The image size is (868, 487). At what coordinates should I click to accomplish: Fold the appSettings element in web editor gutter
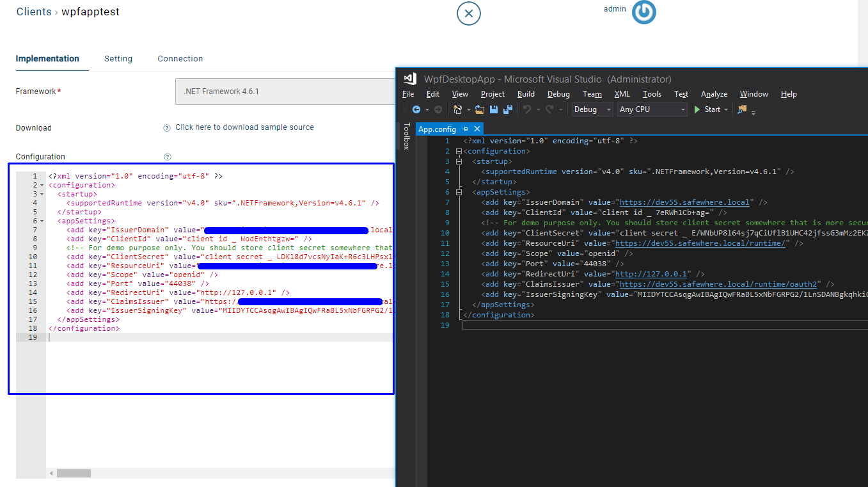42,221
